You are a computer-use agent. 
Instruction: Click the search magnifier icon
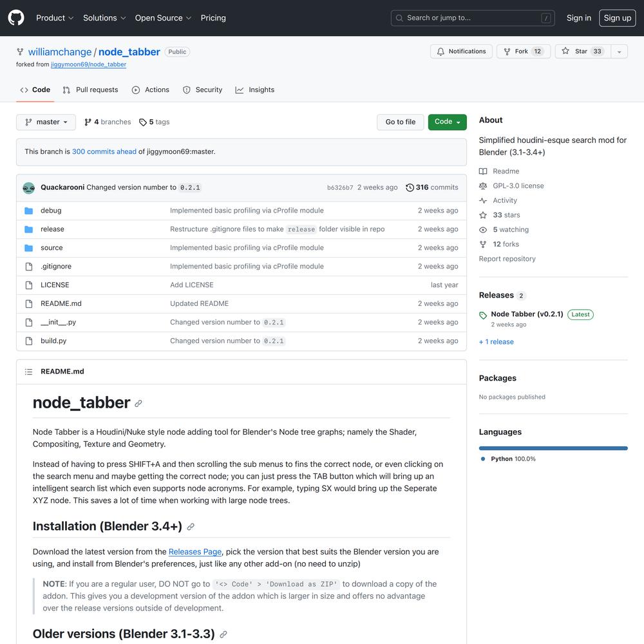tap(399, 18)
